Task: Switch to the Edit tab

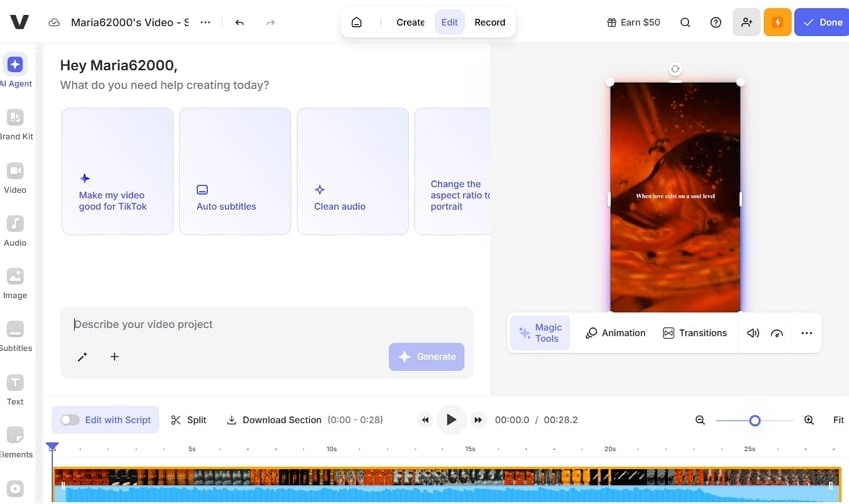Action: coord(449,22)
